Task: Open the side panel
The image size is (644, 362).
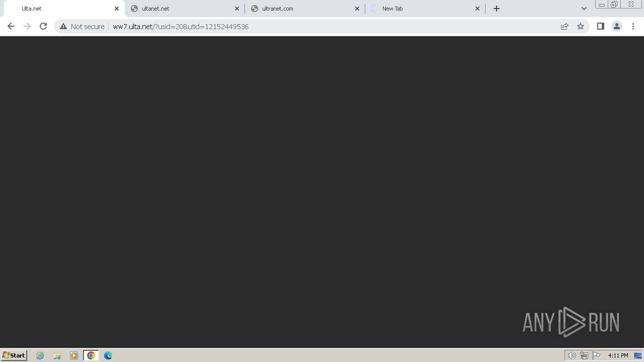Action: [600, 26]
